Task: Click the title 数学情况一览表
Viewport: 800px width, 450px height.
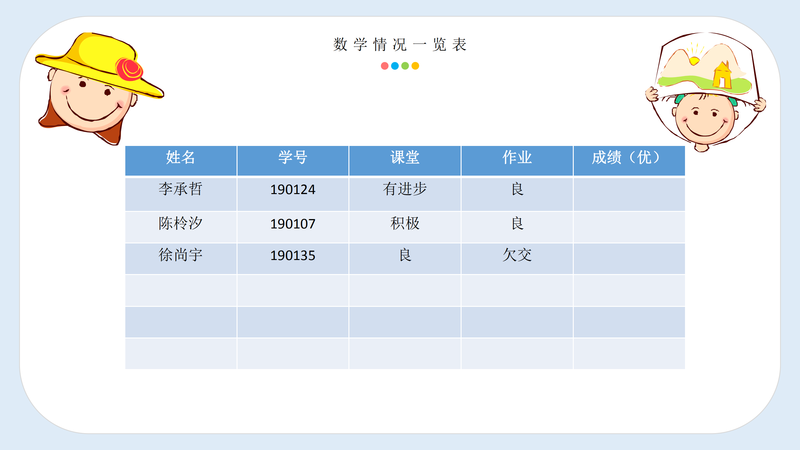Action: (400, 44)
